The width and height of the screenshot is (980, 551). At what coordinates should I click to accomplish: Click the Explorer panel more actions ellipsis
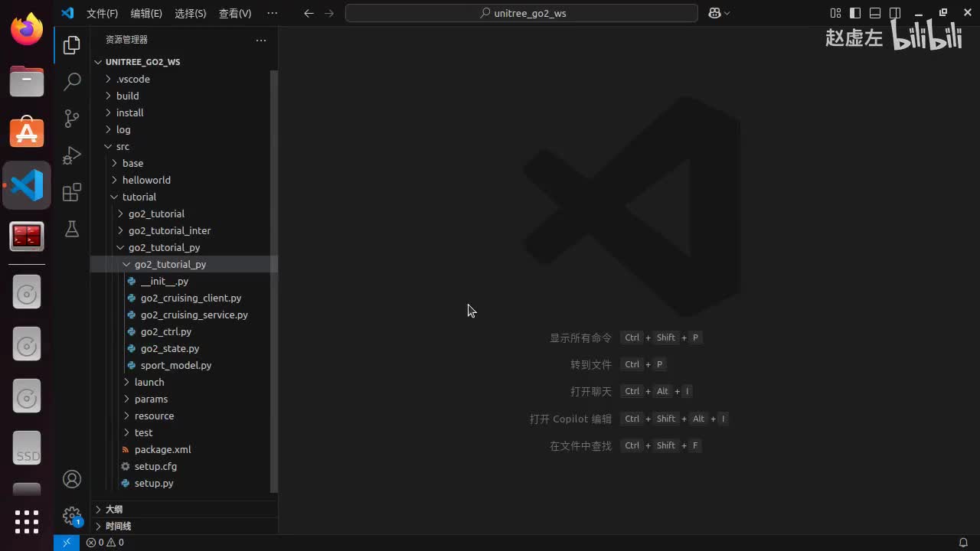[261, 40]
